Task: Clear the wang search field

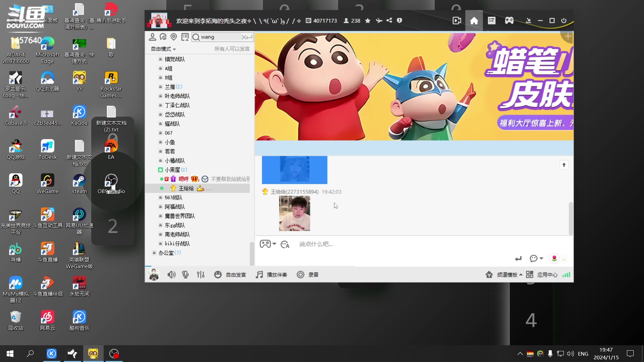Action: click(x=244, y=37)
